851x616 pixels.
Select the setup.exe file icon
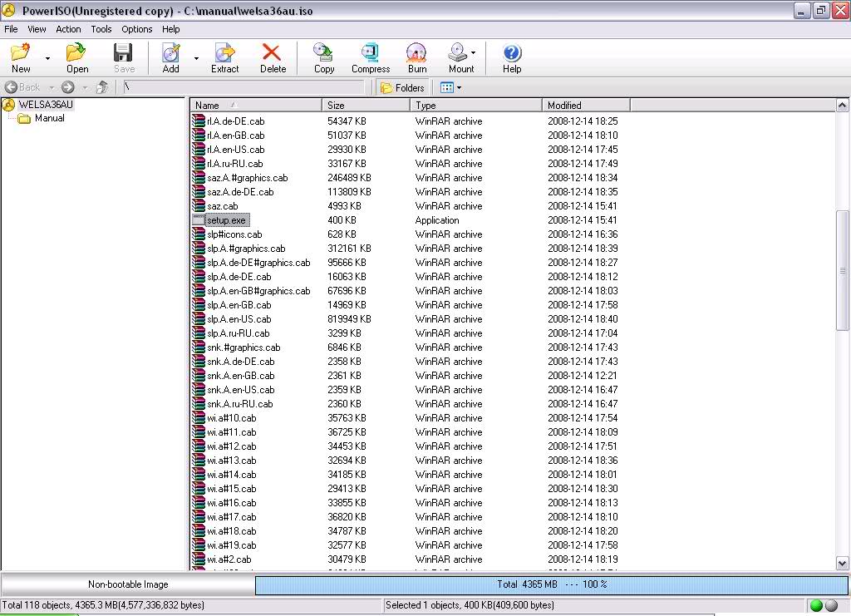(x=199, y=219)
